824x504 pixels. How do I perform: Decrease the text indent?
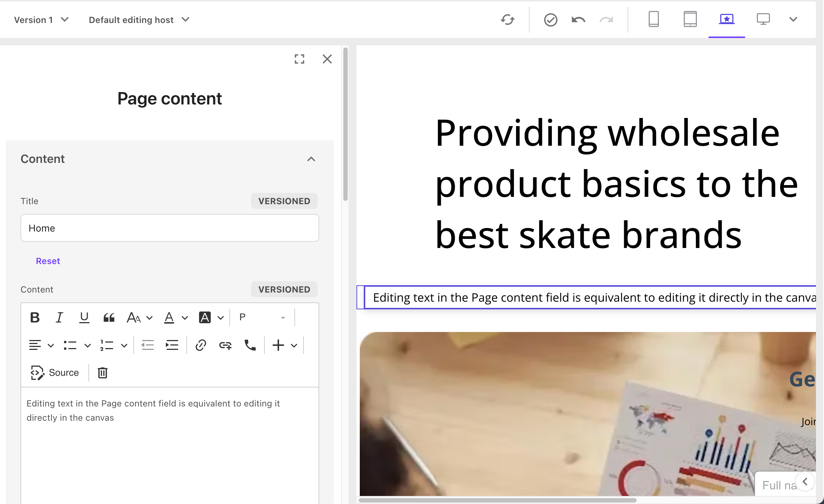point(148,345)
